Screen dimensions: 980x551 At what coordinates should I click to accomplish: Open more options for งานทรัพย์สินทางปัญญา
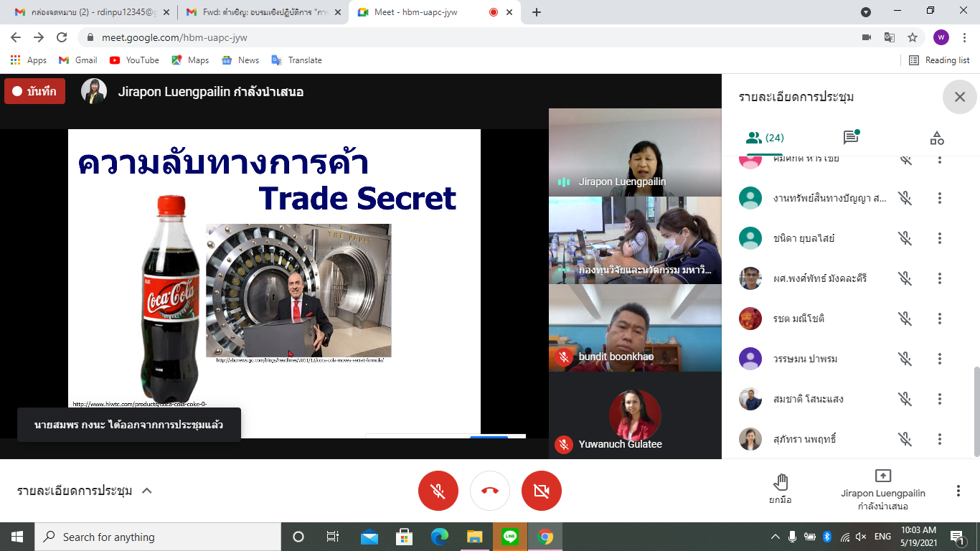pyautogui.click(x=940, y=198)
